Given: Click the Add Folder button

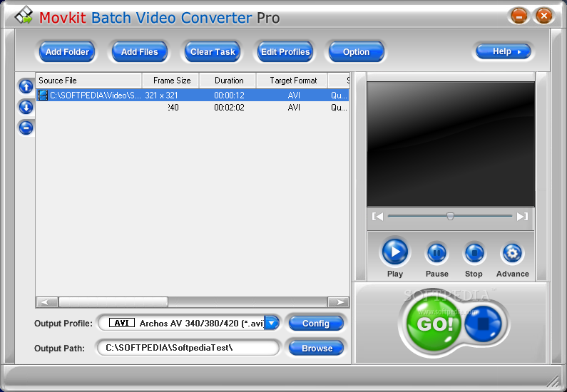Looking at the screenshot, I should pos(67,51).
